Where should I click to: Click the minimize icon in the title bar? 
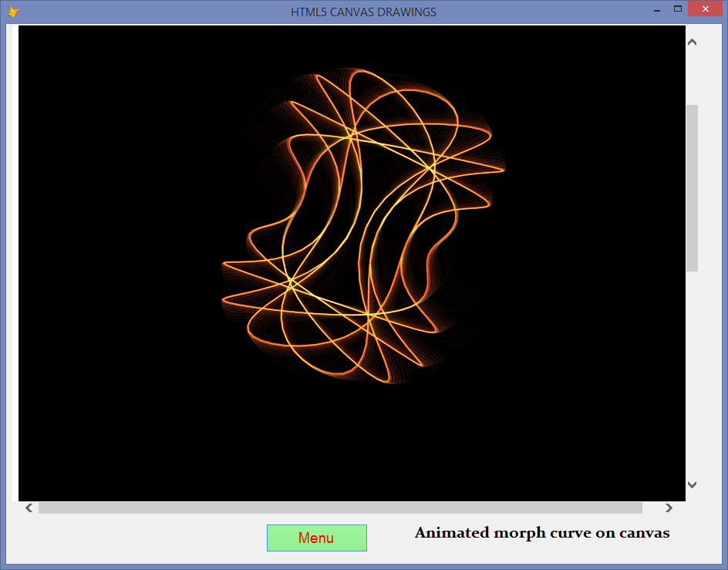click(656, 10)
